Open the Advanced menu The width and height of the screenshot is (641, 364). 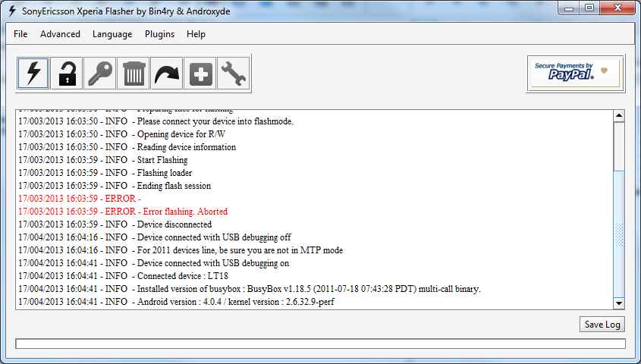point(60,34)
